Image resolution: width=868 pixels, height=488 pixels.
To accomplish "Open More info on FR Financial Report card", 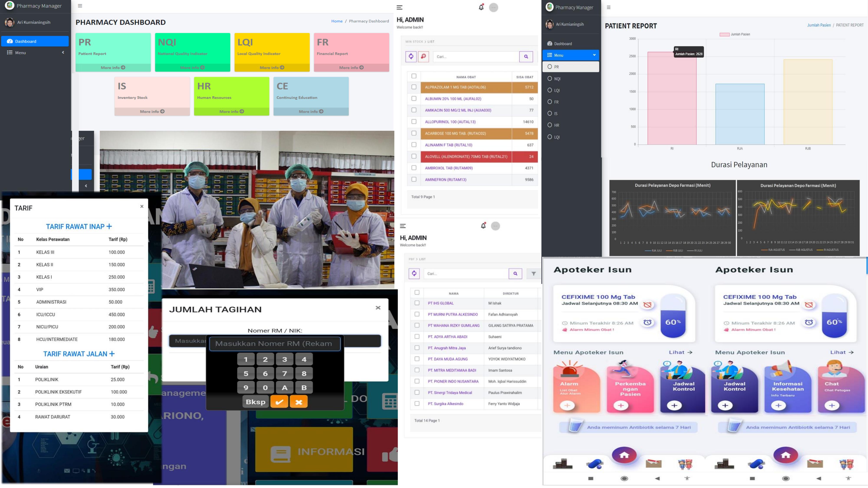I will pyautogui.click(x=351, y=67).
